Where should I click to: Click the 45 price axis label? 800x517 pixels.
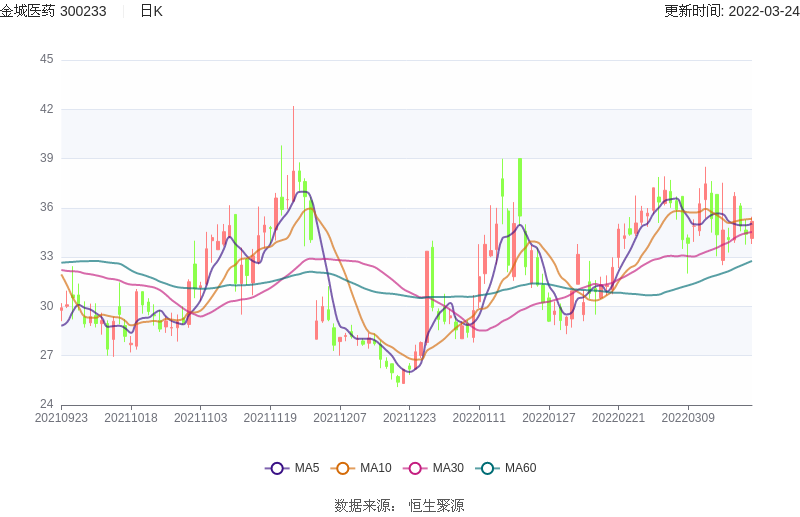46,60
